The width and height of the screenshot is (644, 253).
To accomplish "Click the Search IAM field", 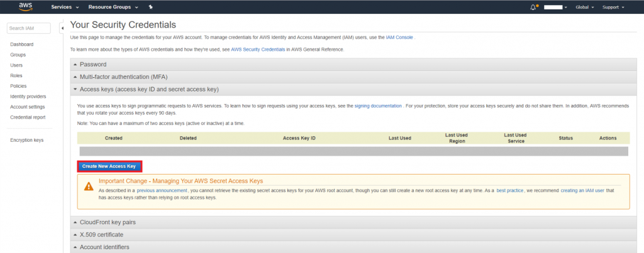I will 29,28.
